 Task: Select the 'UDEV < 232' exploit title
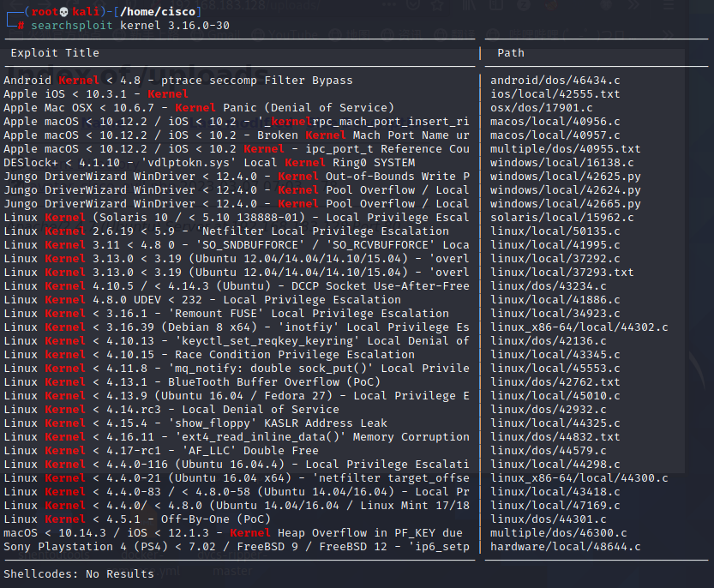pyautogui.click(x=202, y=300)
